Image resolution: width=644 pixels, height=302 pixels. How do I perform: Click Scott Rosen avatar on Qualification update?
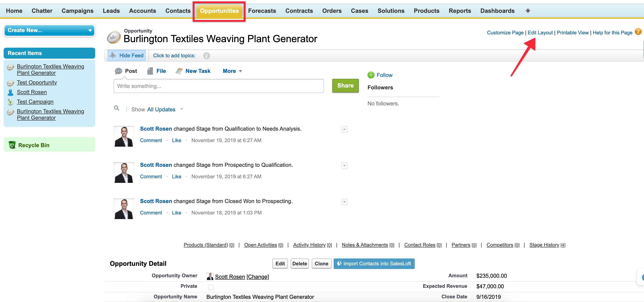[x=124, y=173]
